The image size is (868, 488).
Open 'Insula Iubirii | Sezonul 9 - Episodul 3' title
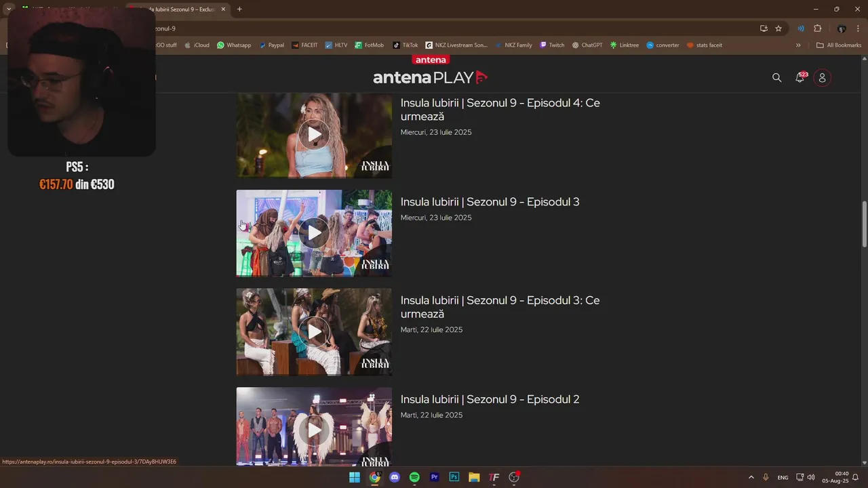[x=490, y=202]
